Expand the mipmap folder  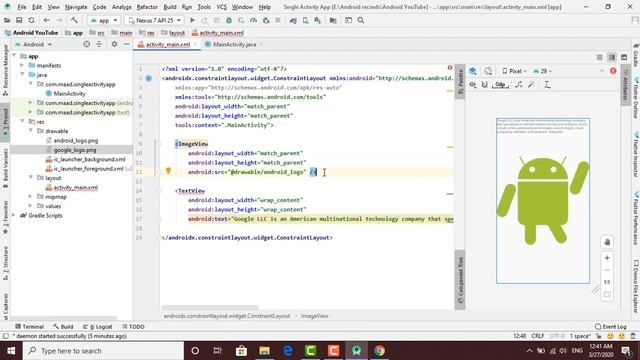31,197
